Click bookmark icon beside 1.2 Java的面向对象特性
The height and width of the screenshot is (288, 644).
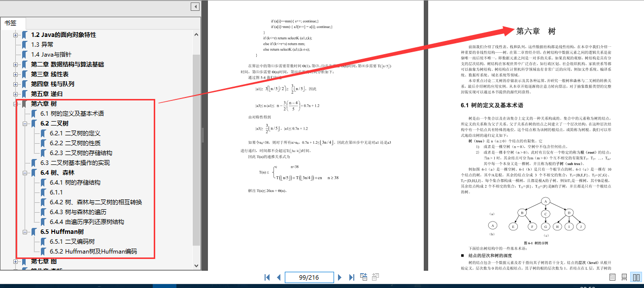click(x=25, y=35)
